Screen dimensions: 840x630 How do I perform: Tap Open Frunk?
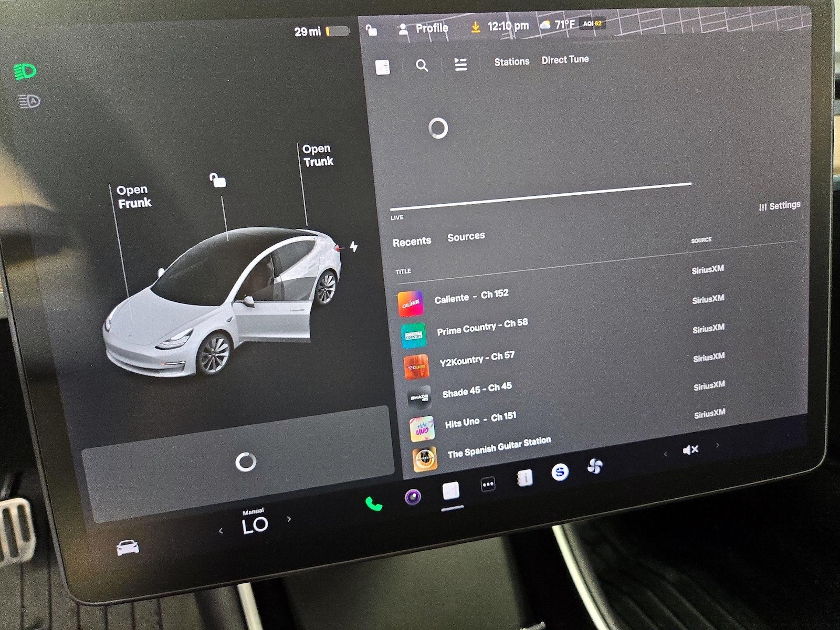pyautogui.click(x=134, y=196)
